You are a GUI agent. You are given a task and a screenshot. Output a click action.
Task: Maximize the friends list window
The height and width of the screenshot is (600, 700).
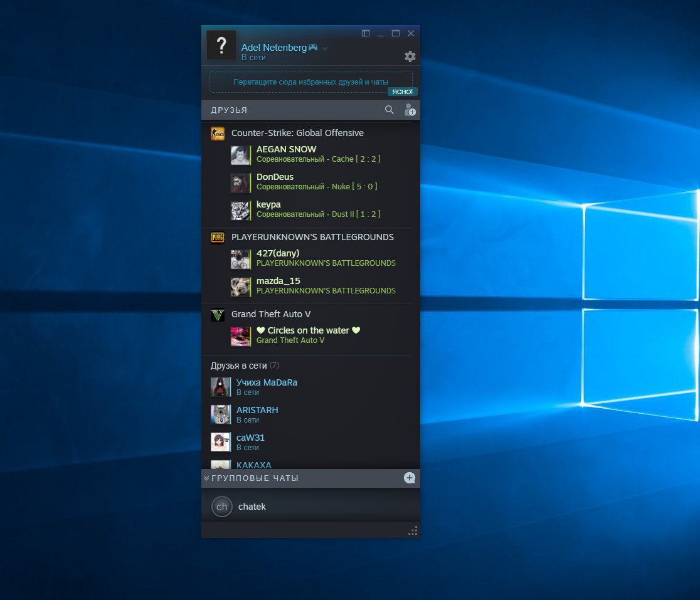396,33
